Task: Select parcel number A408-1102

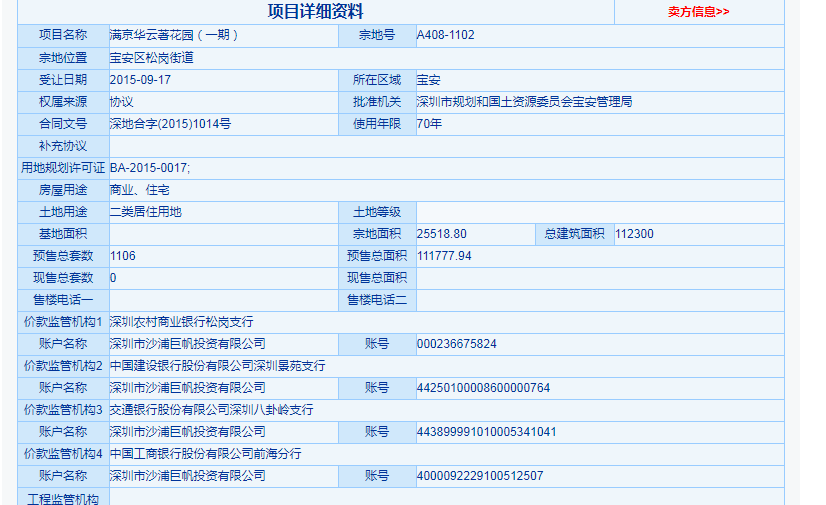Action: point(445,35)
